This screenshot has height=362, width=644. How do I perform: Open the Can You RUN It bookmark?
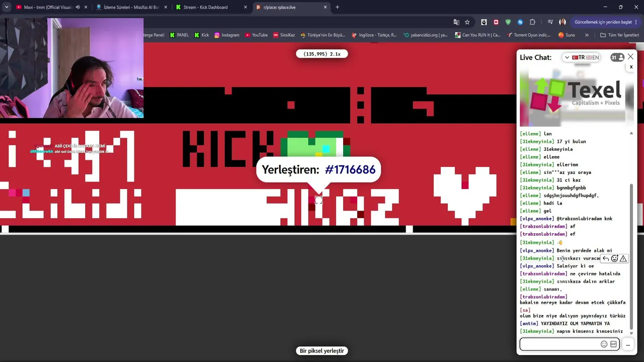coord(477,35)
